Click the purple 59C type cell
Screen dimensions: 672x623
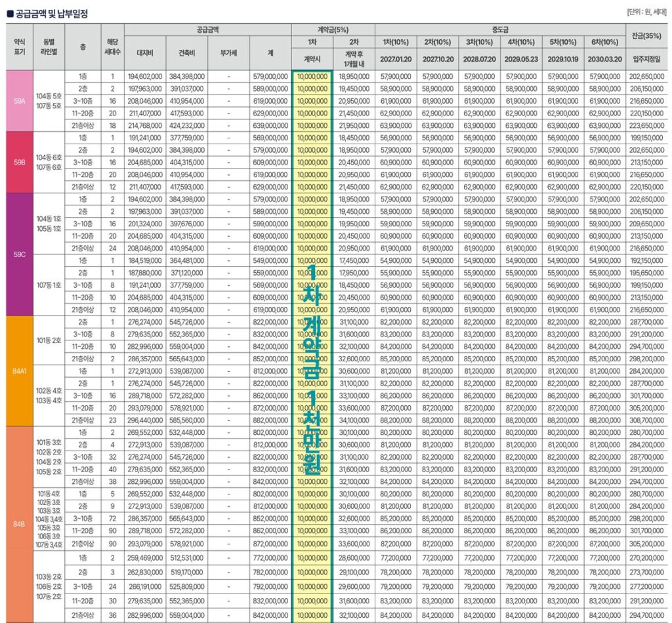(x=19, y=254)
